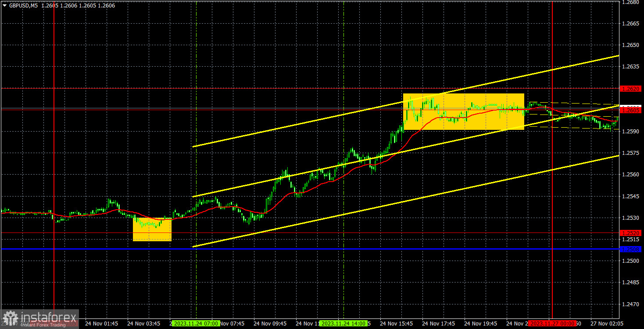Select the large yellow rectangle near 1.2605

(464, 111)
